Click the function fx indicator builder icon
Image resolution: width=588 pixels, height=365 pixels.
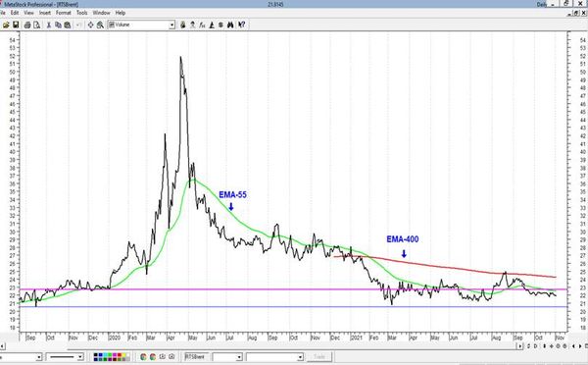click(x=202, y=25)
